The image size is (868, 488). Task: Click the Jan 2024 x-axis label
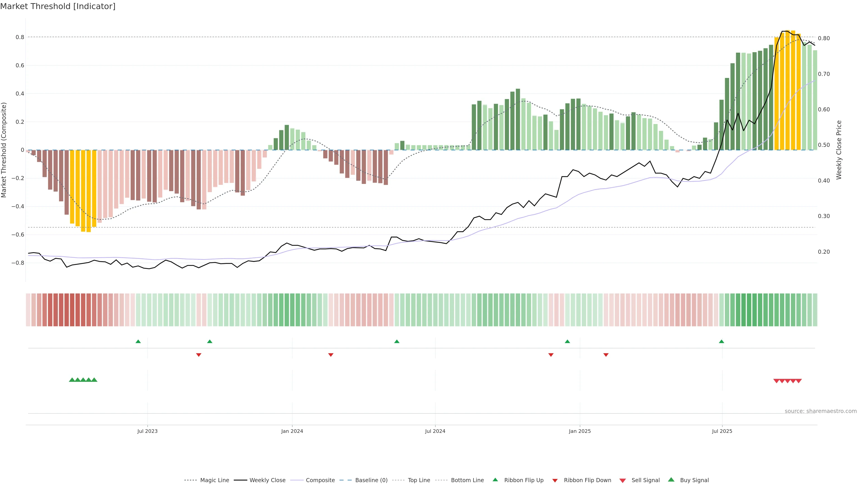(292, 431)
